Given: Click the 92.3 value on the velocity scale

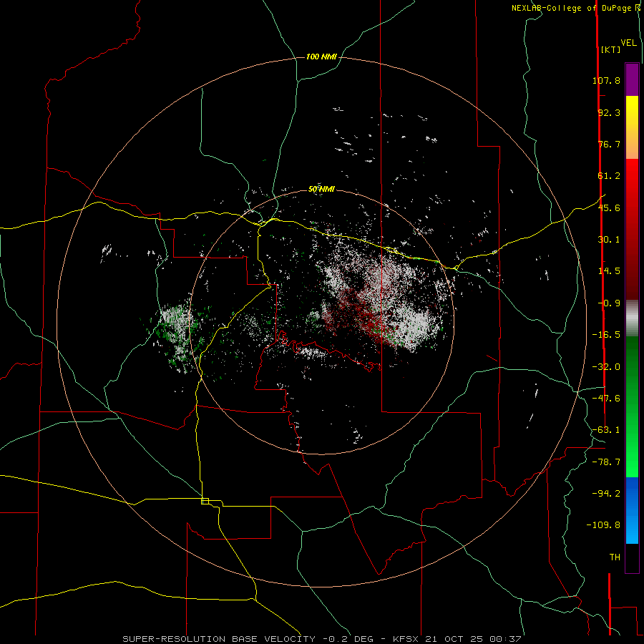Looking at the screenshot, I should [x=609, y=112].
